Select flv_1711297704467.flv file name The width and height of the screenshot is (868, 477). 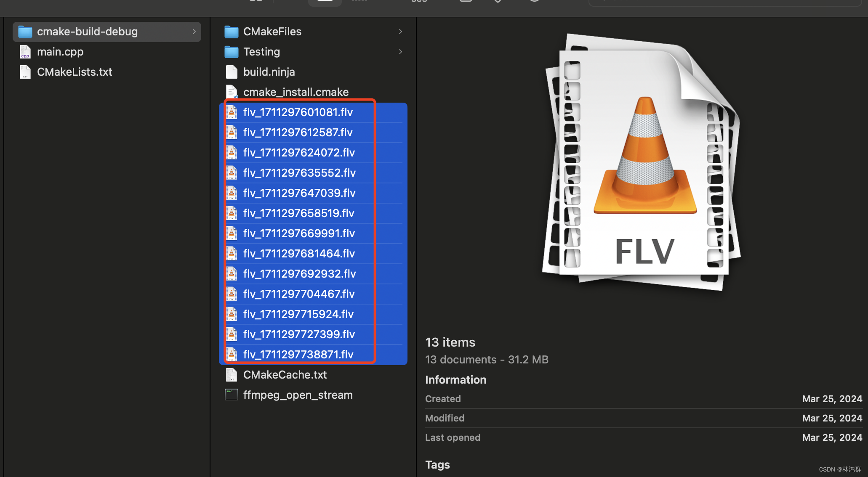click(299, 294)
